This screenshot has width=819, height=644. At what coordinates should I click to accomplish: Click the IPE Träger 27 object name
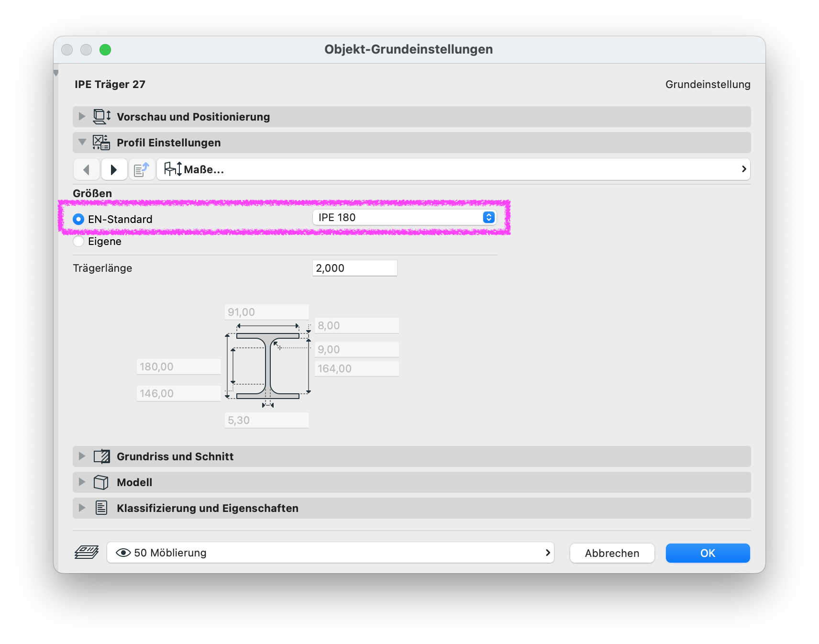[x=110, y=84]
